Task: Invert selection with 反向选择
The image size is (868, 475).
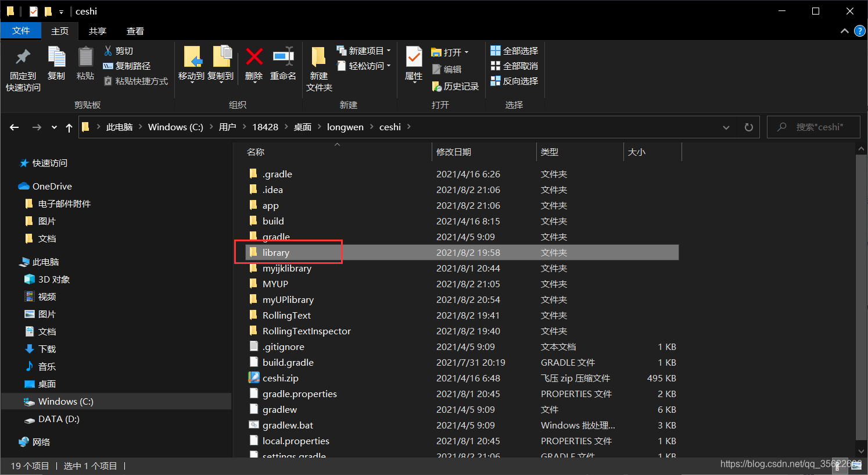Action: coord(515,81)
